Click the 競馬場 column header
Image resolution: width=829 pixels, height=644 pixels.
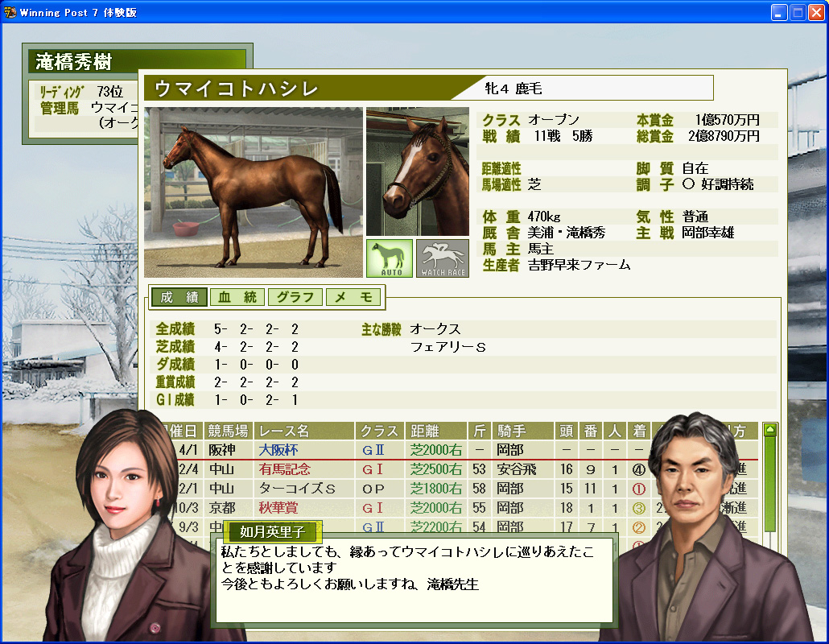tap(228, 431)
